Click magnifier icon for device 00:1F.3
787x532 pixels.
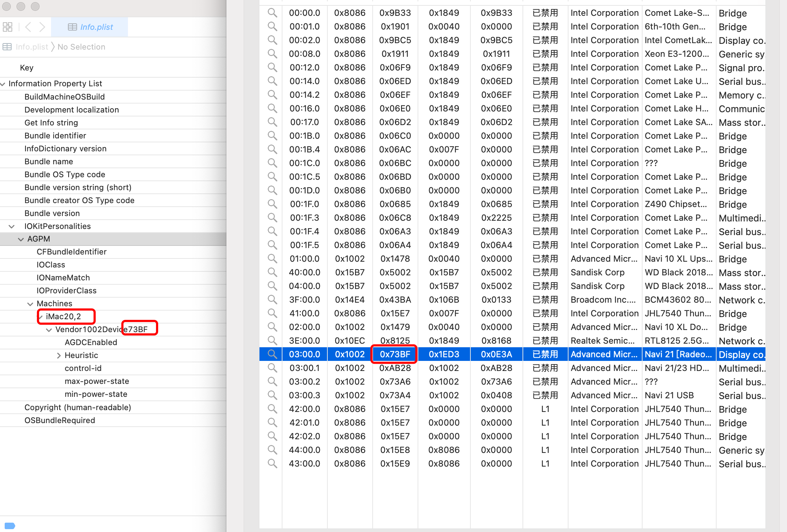coord(272,217)
